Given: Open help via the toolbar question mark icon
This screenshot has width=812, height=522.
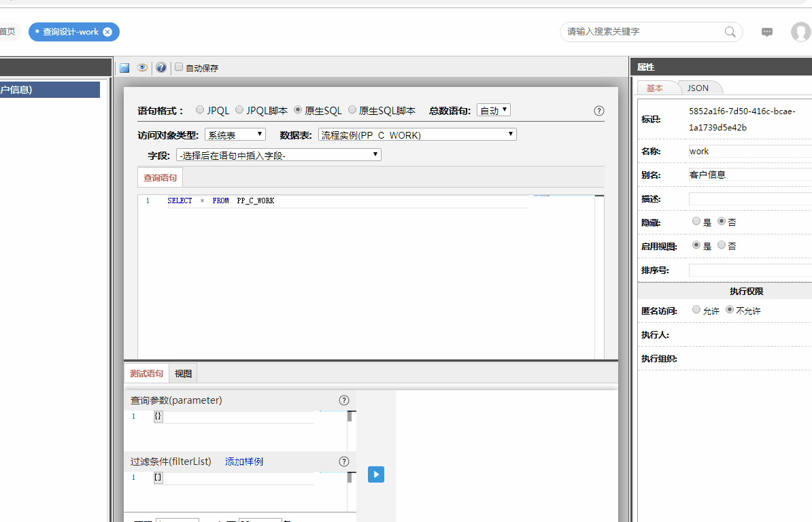Looking at the screenshot, I should pyautogui.click(x=161, y=68).
